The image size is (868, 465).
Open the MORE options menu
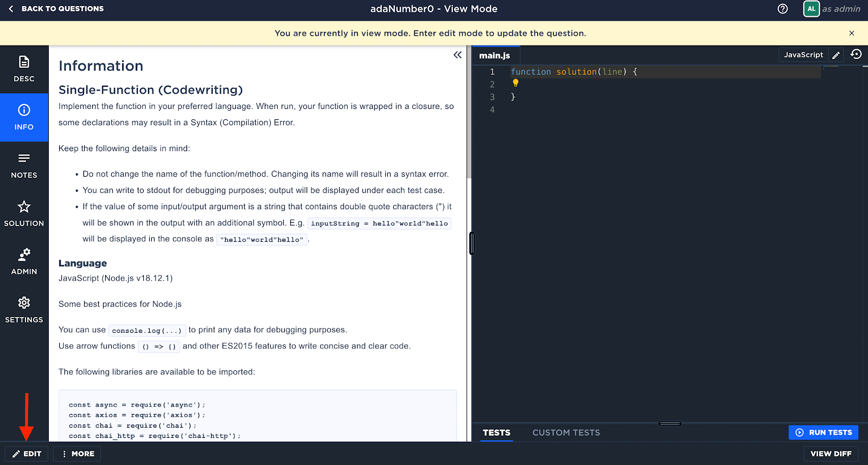78,454
